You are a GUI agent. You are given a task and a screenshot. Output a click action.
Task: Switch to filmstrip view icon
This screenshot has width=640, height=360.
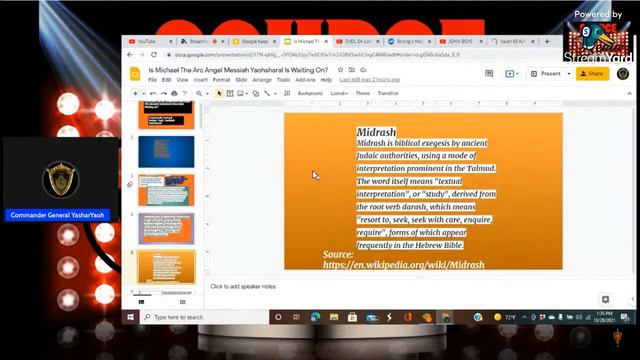(x=141, y=302)
